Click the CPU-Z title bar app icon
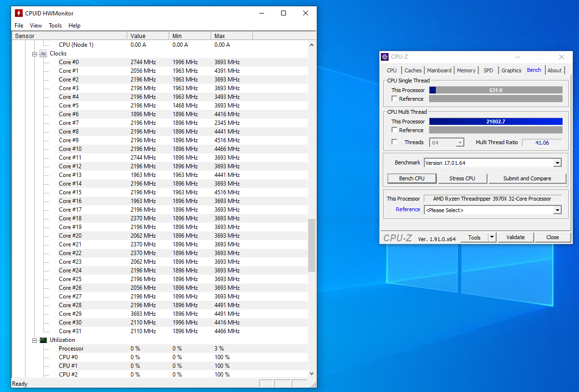Screen dimensions: 579x392 pyautogui.click(x=385, y=57)
